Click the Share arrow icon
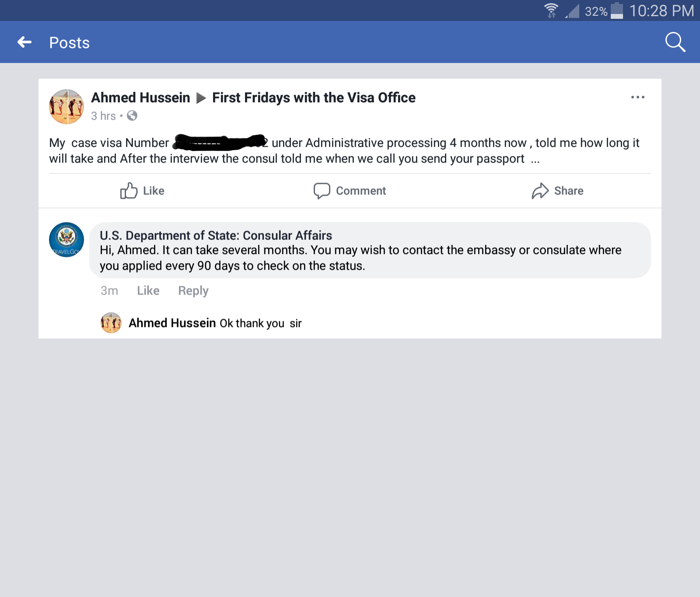The width and height of the screenshot is (700, 597). coord(540,191)
